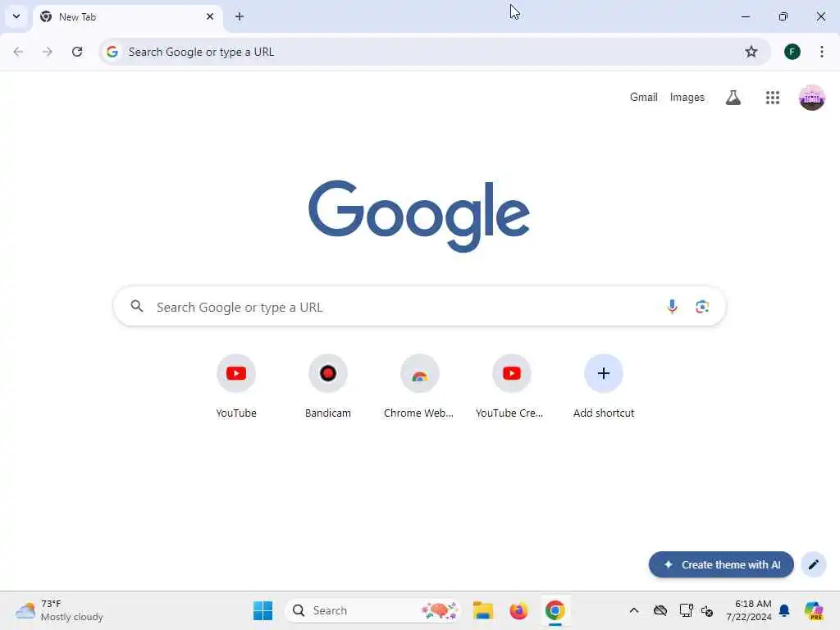840x630 pixels.
Task: Go back with the back arrow
Action: coord(18,52)
